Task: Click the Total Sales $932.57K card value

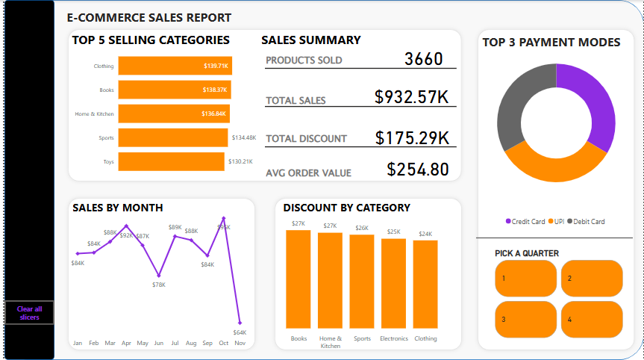Action: 411,97
